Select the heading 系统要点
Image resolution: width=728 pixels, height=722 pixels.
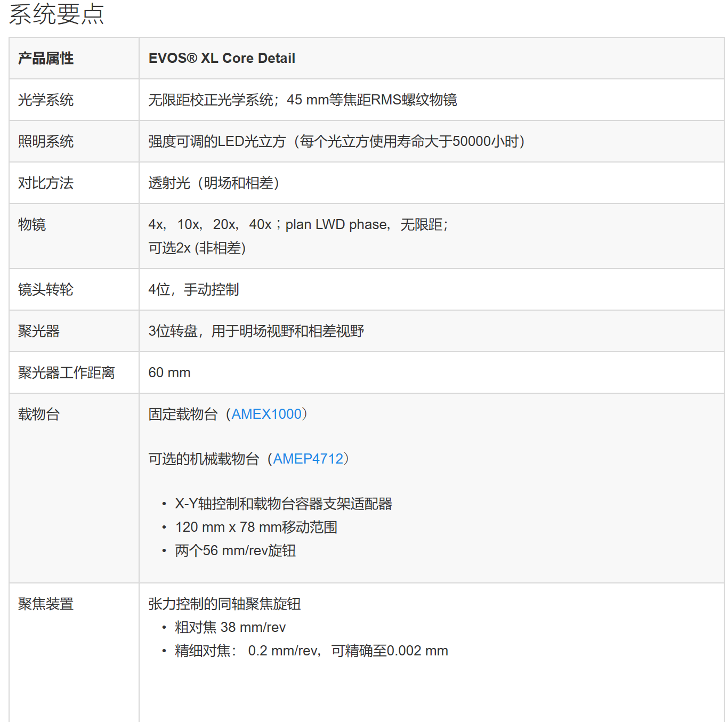pos(56,14)
